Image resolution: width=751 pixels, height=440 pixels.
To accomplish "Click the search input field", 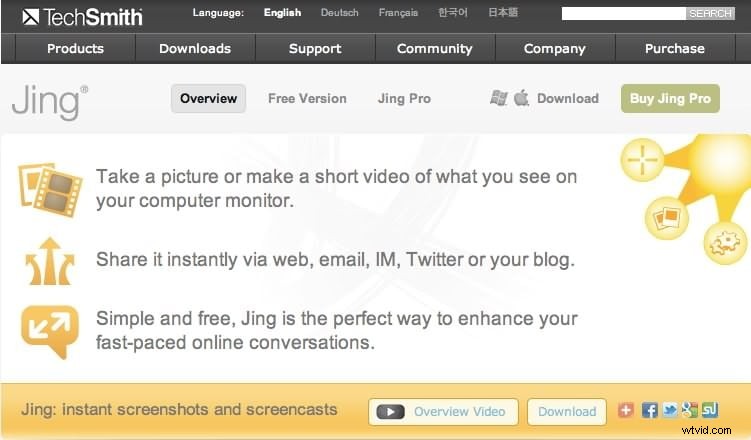I will pyautogui.click(x=624, y=13).
